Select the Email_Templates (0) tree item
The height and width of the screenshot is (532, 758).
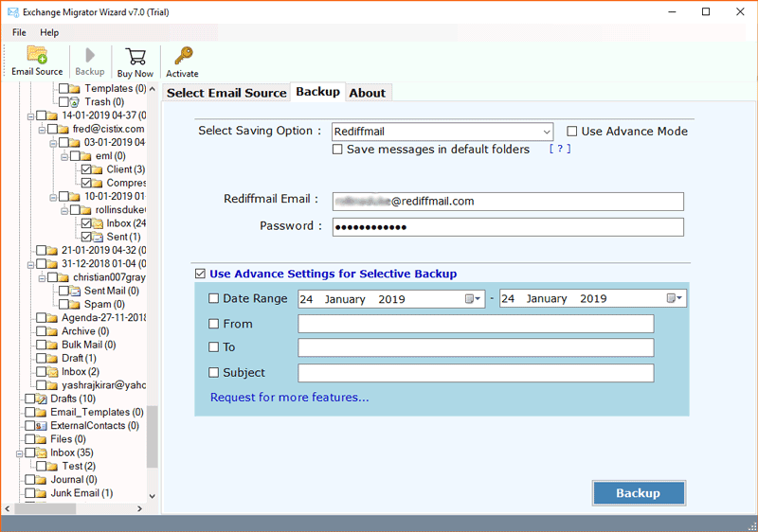97,412
